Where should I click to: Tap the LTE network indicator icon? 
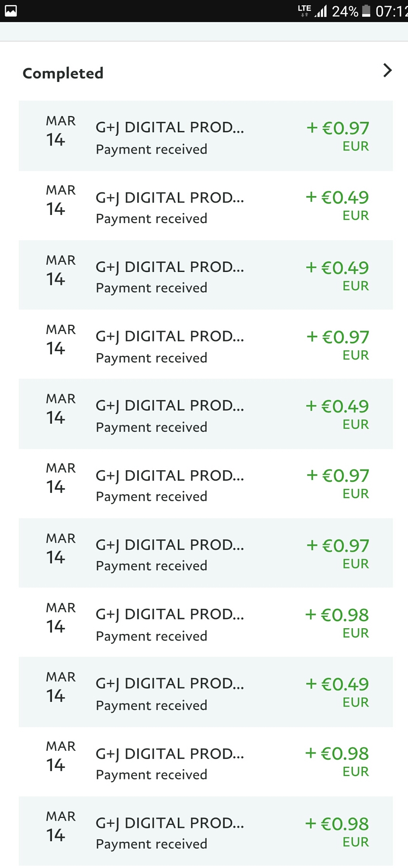tap(304, 10)
